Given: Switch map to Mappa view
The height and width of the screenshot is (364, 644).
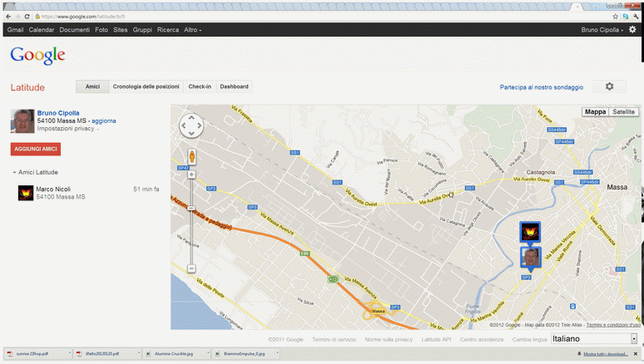Looking at the screenshot, I should click(x=595, y=111).
